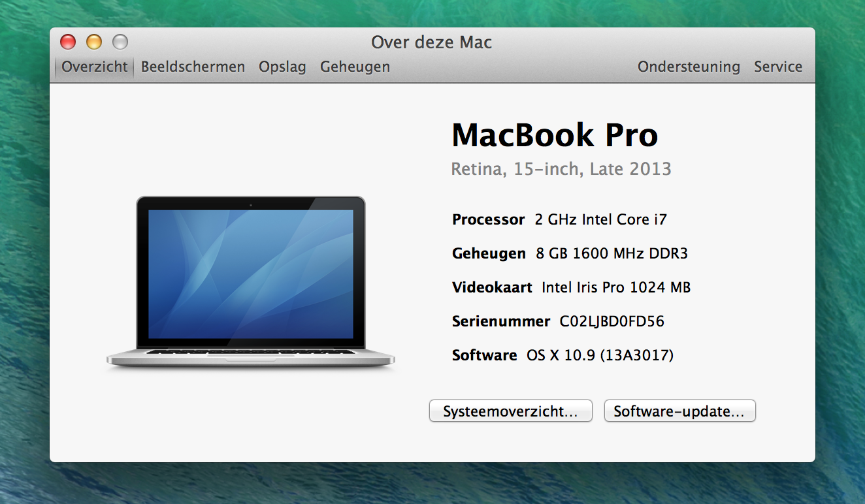Screen dimensions: 865x504
Task: Select the value 2 GHz Intel Core i7
Action: (600, 219)
